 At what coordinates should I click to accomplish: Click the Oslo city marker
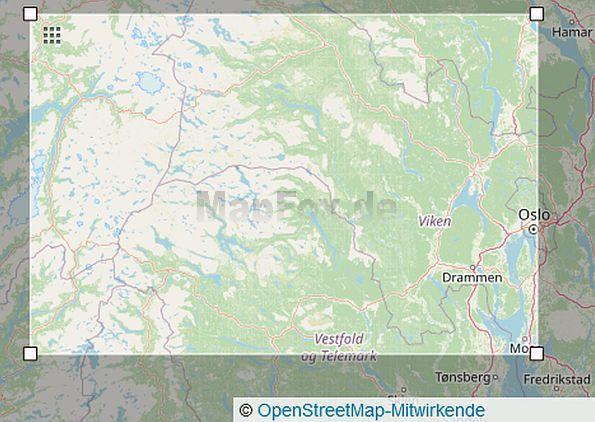[x=534, y=229]
